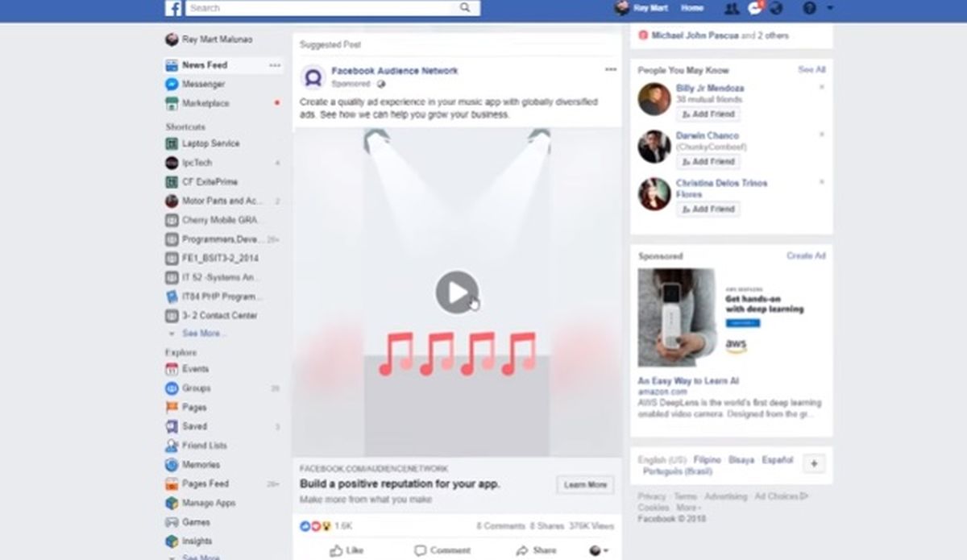Expand See More under Shortcuts
Screen dimensions: 967x560
coord(204,334)
